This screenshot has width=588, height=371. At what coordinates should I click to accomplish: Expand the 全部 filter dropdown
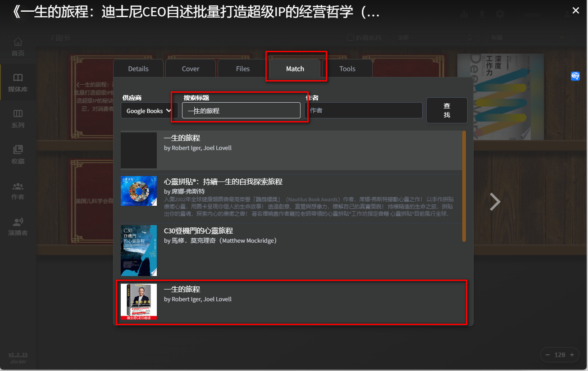[x=434, y=38]
